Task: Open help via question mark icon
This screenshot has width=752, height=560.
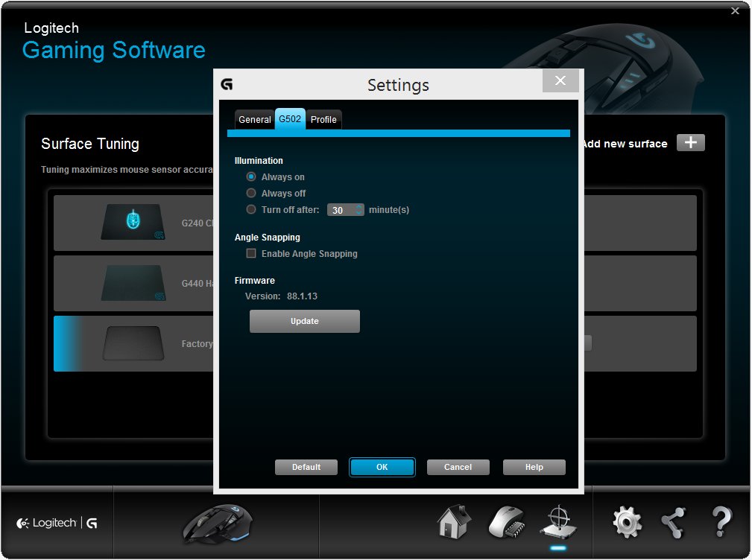Action: [721, 522]
